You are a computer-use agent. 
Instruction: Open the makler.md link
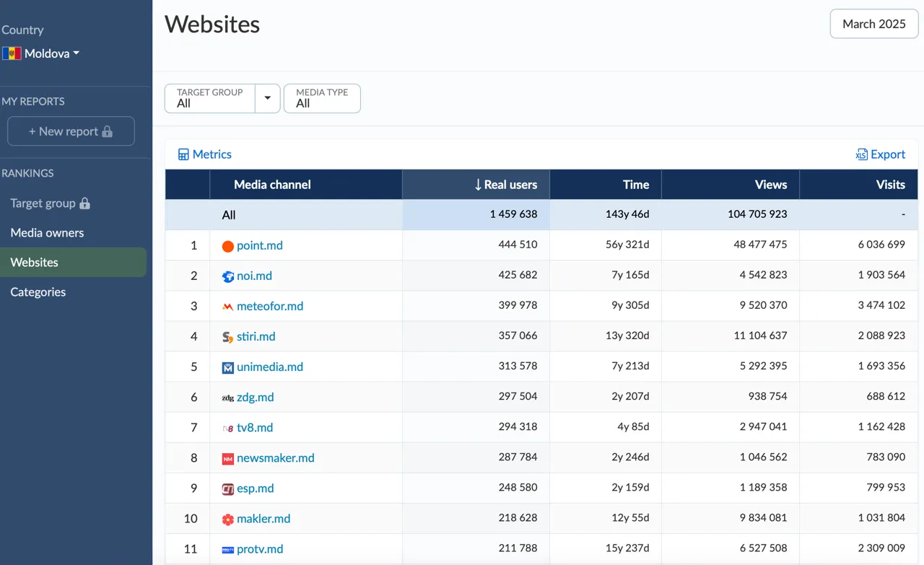click(263, 518)
